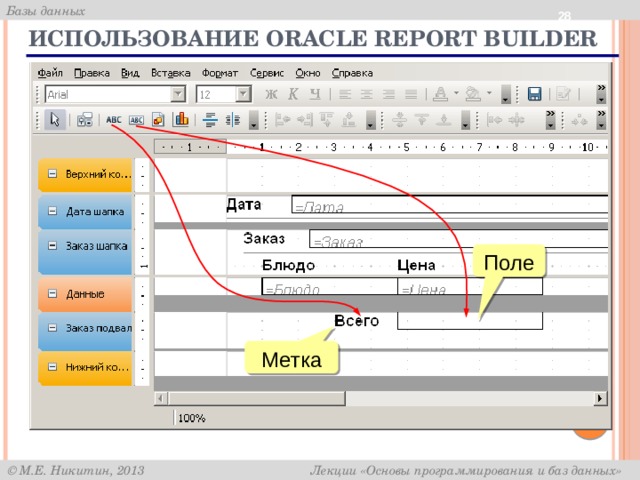This screenshot has height=480, width=640.
Task: Open the Font Color dropdown arrow
Action: (456, 93)
